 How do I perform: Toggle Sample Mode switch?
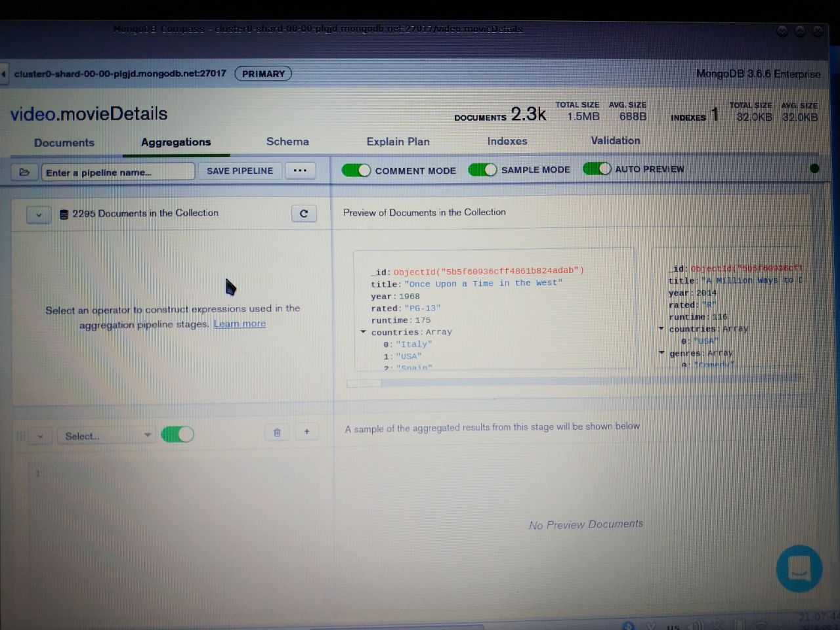[x=482, y=170]
